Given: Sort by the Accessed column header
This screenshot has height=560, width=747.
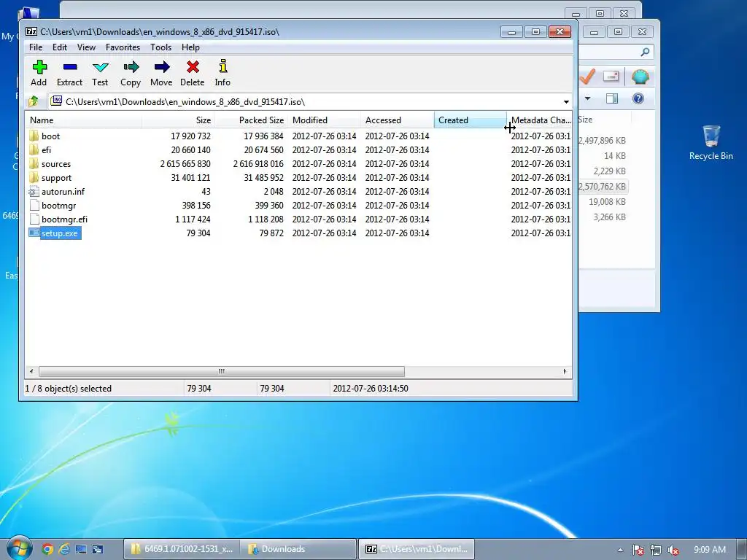Looking at the screenshot, I should coord(398,120).
